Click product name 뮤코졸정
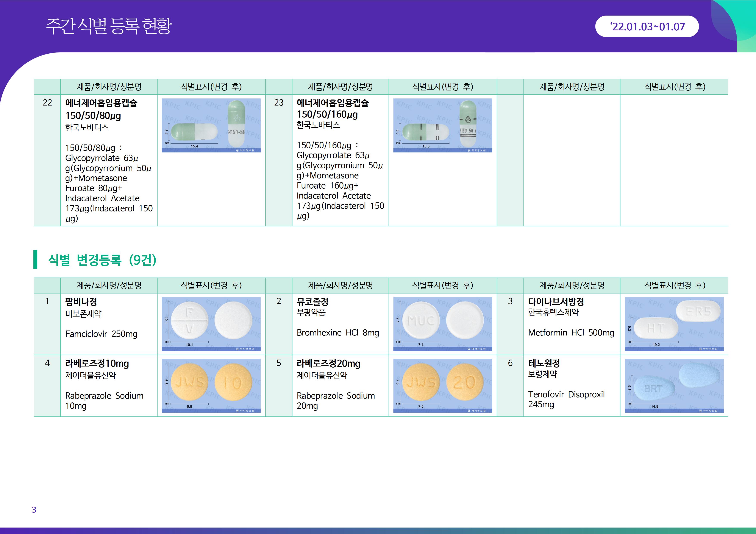The width and height of the screenshot is (756, 534). pyautogui.click(x=312, y=302)
